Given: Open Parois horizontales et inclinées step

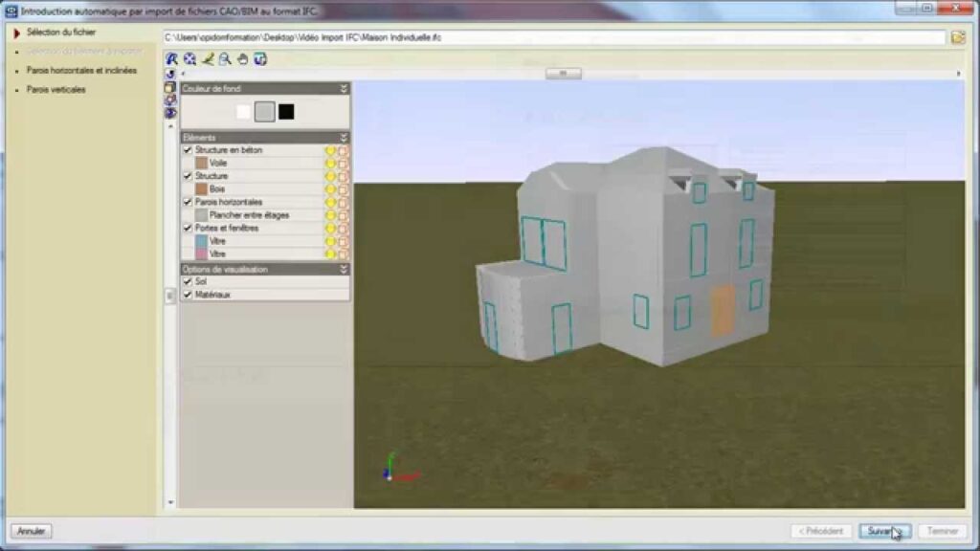Looking at the screenshot, I should (81, 71).
